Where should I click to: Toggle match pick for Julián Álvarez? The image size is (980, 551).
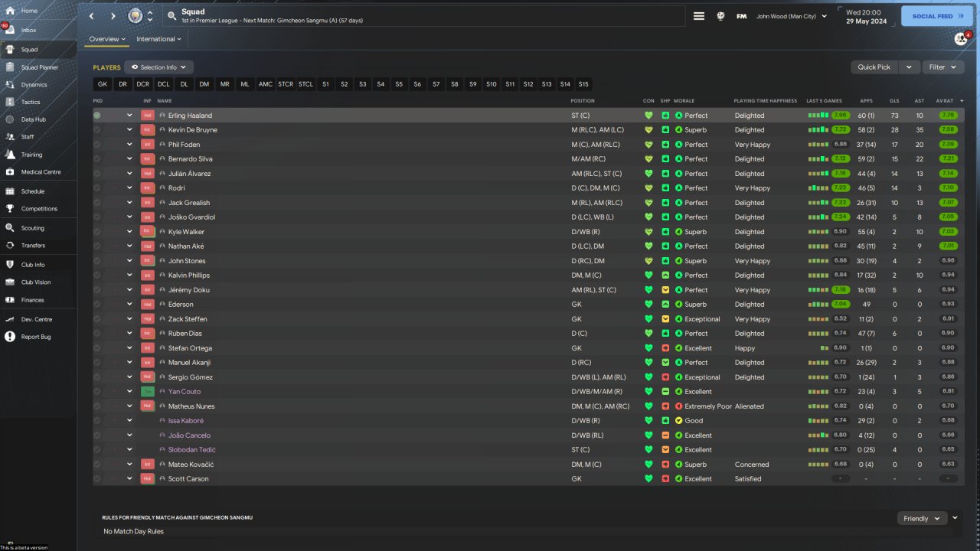(x=97, y=174)
